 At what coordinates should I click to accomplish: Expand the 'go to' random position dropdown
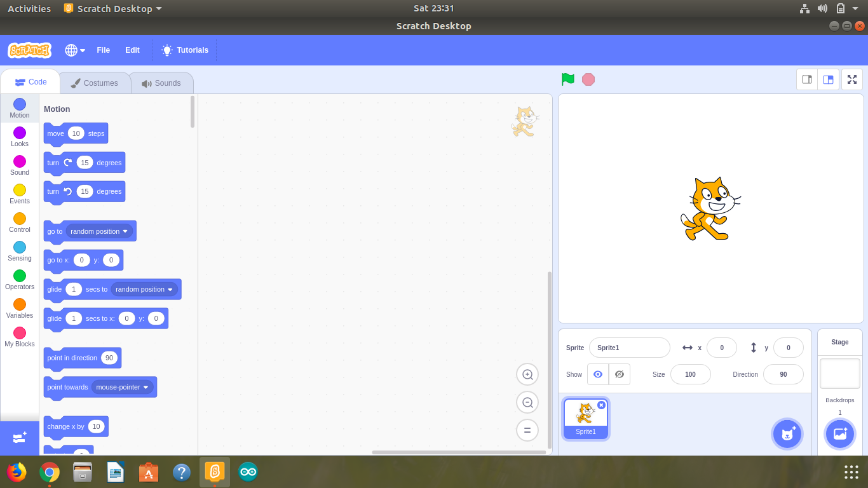tap(99, 231)
